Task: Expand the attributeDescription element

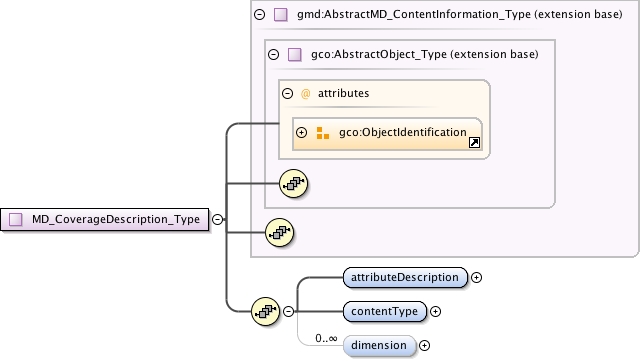Action: [476, 278]
